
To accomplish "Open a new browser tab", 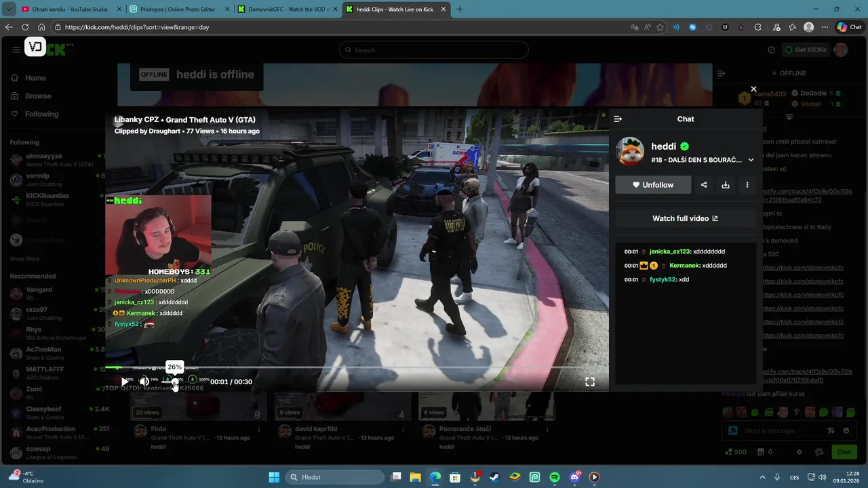I will 460,9.
